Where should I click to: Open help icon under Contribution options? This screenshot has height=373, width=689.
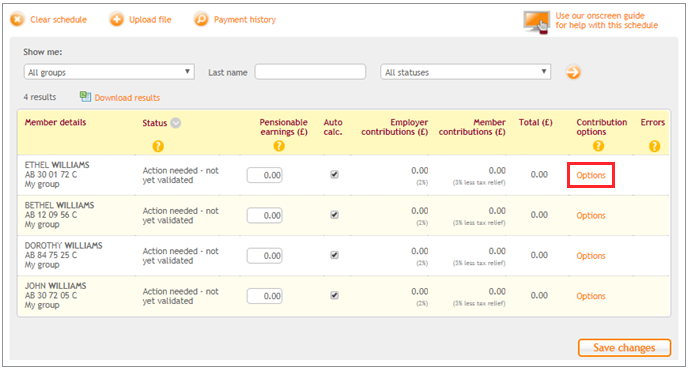[598, 146]
